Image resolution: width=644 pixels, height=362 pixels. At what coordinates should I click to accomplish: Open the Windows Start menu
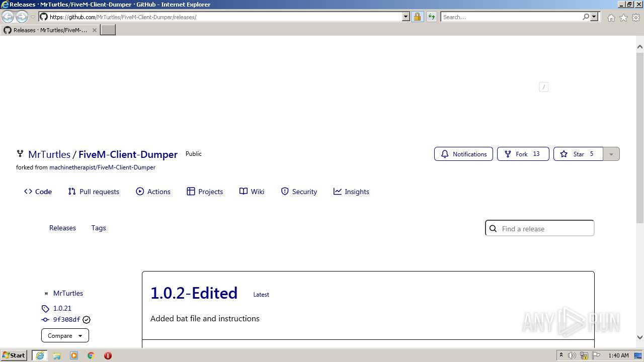(x=14, y=355)
